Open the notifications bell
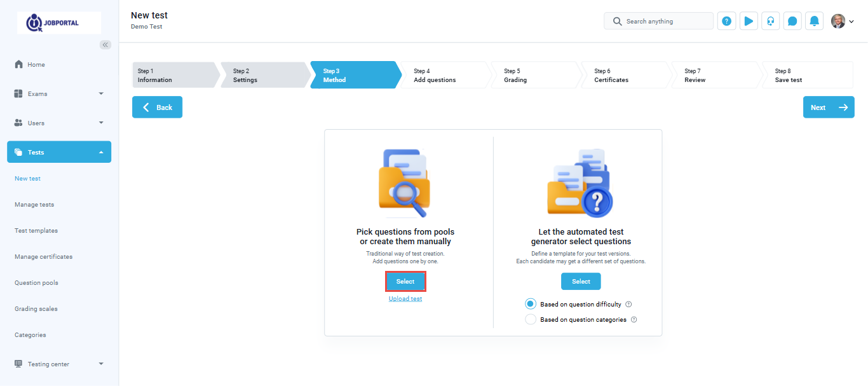The width and height of the screenshot is (868, 386). [814, 21]
